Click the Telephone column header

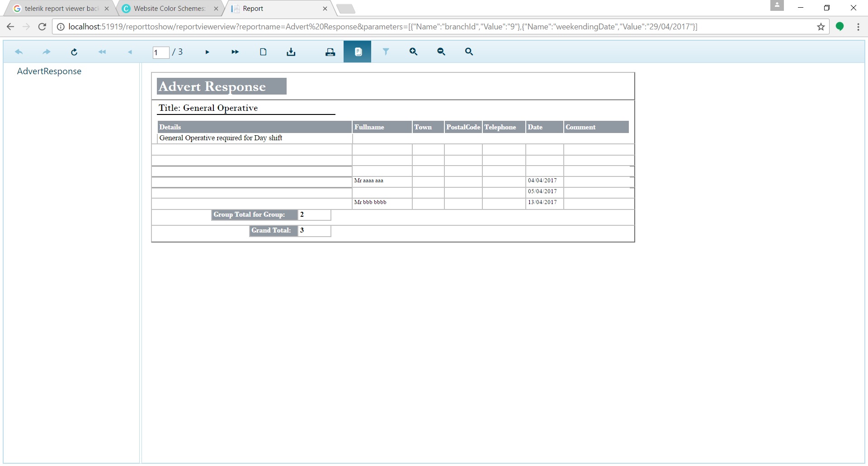click(504, 127)
